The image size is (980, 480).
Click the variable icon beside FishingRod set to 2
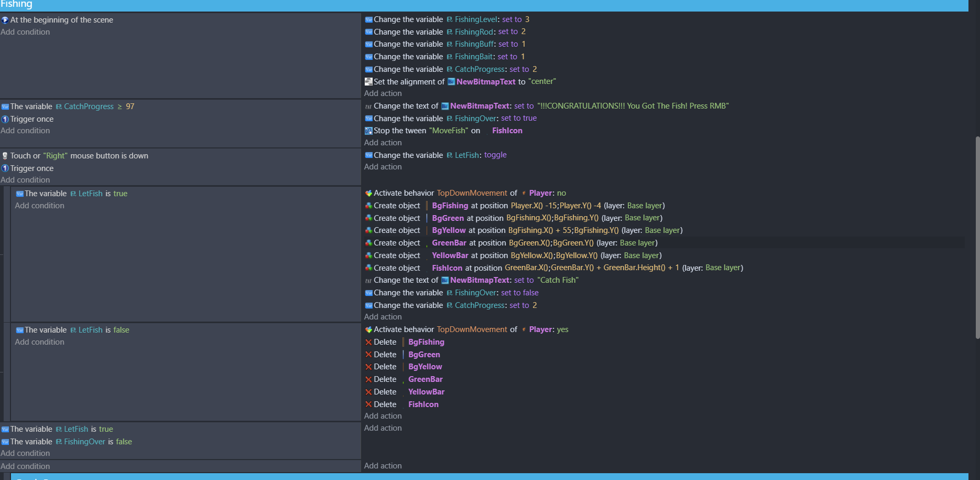tap(368, 32)
